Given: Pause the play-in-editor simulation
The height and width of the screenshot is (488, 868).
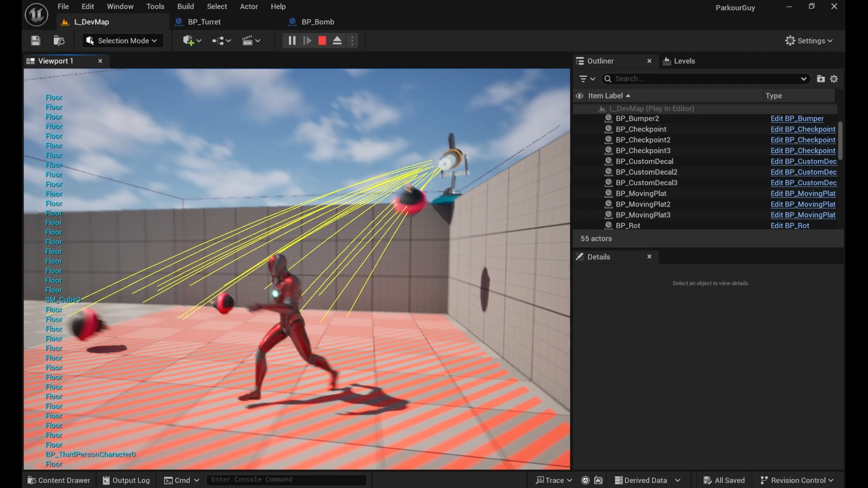Looking at the screenshot, I should click(292, 41).
